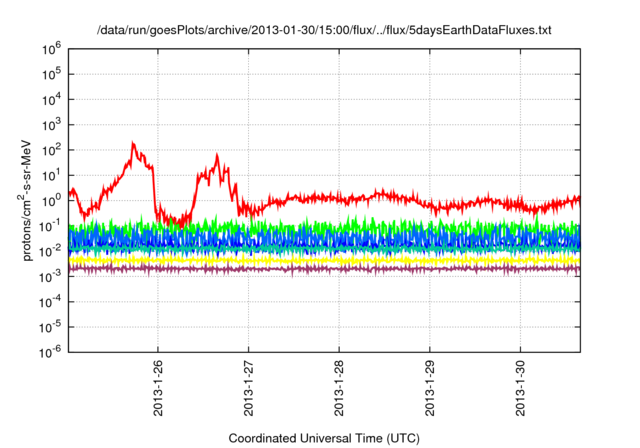Click the 10^2 y-axis tick label

pyautogui.click(x=51, y=151)
